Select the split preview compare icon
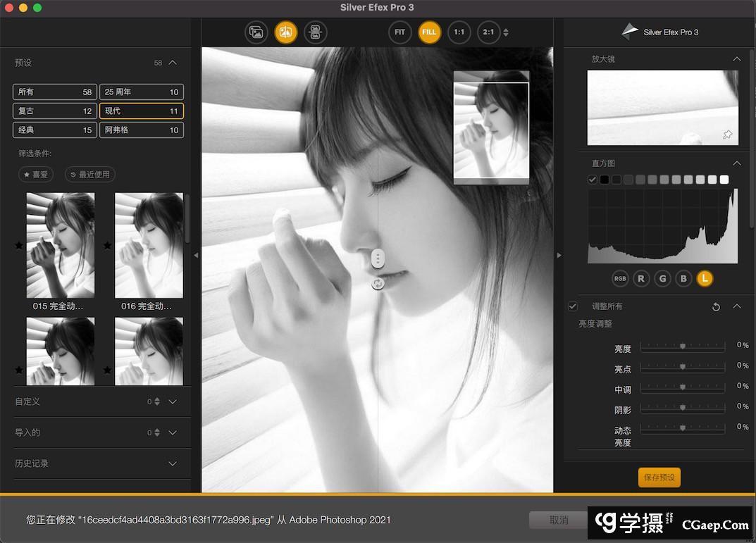756x543 pixels. coord(286,32)
